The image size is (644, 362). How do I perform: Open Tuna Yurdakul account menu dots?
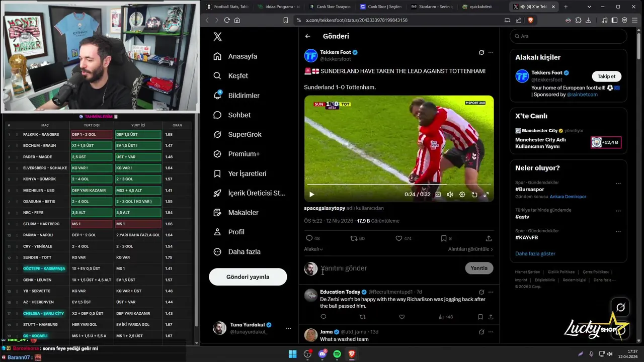(x=288, y=328)
